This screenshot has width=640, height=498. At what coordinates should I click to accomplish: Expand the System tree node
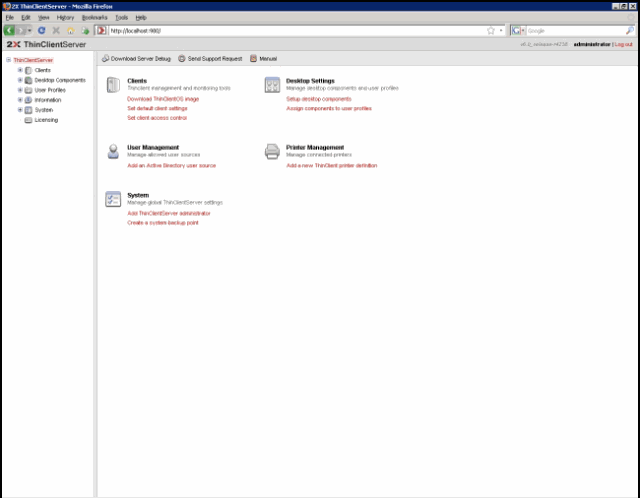pos(20,110)
